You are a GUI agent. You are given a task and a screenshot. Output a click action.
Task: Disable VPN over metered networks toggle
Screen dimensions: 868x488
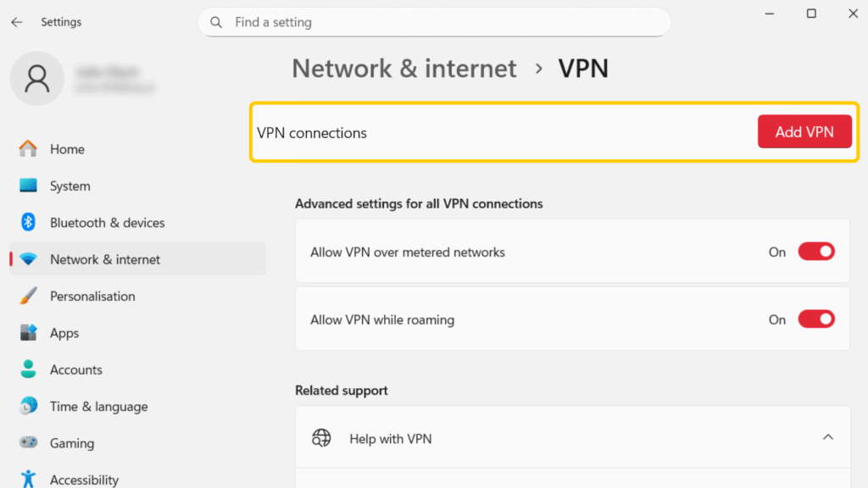(x=816, y=252)
